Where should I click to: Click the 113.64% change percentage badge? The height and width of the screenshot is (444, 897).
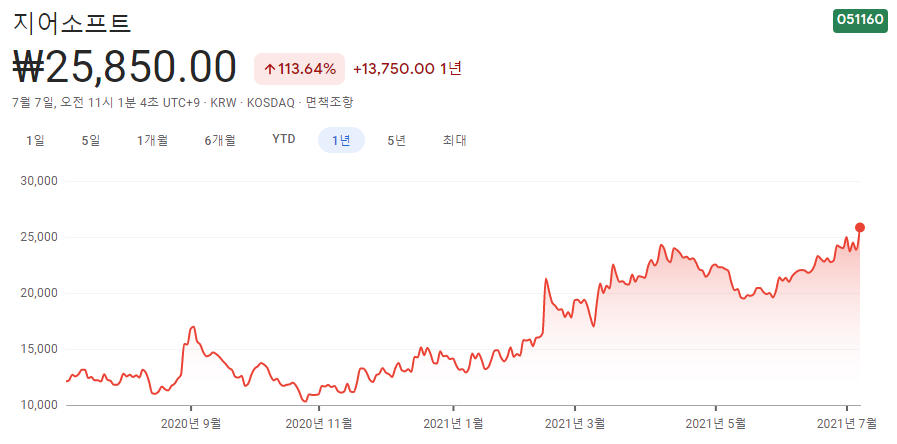coord(300,69)
